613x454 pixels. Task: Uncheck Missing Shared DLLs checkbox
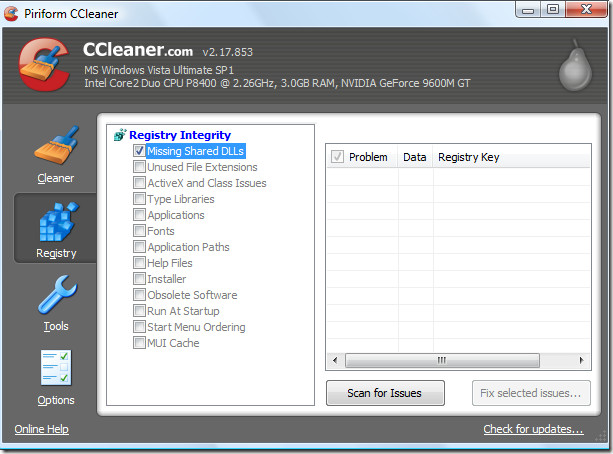click(139, 151)
